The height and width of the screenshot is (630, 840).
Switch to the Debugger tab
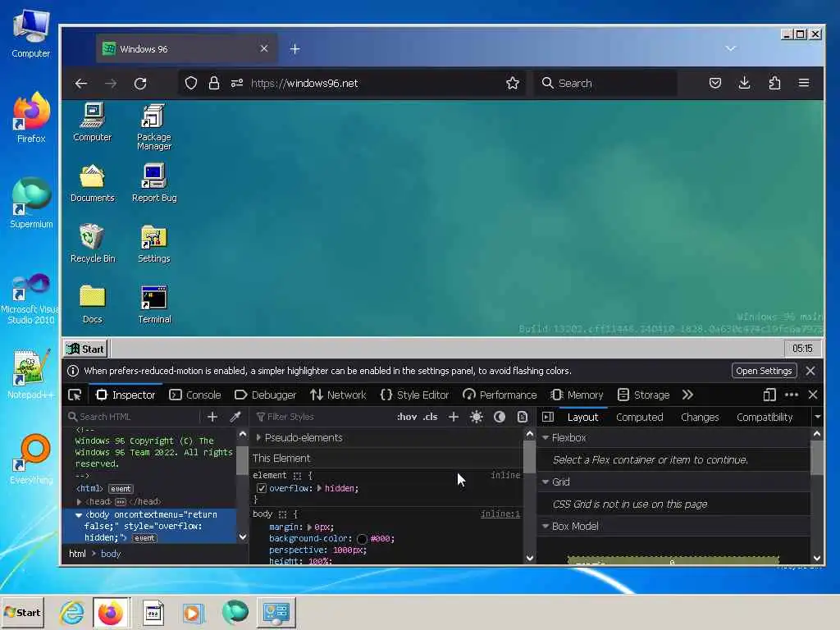tap(265, 395)
